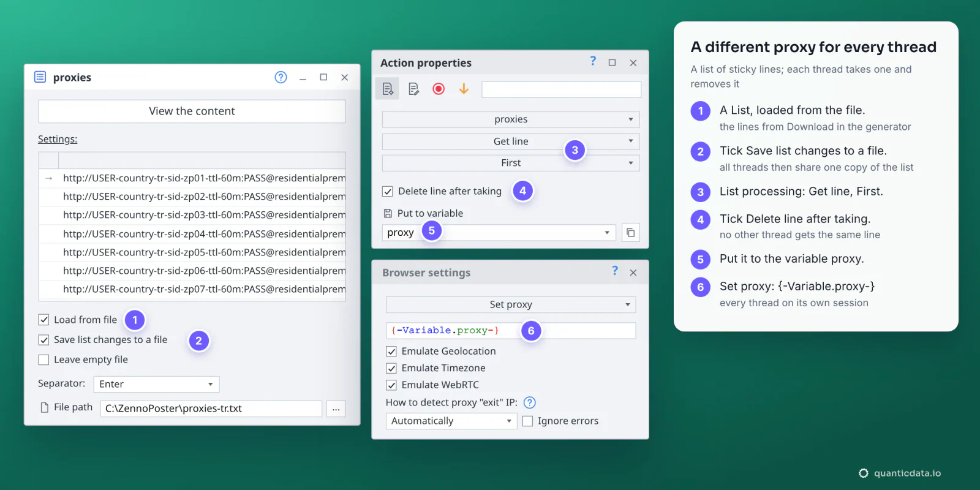Click the browse button beside File path
The height and width of the screenshot is (490, 980).
(x=336, y=409)
